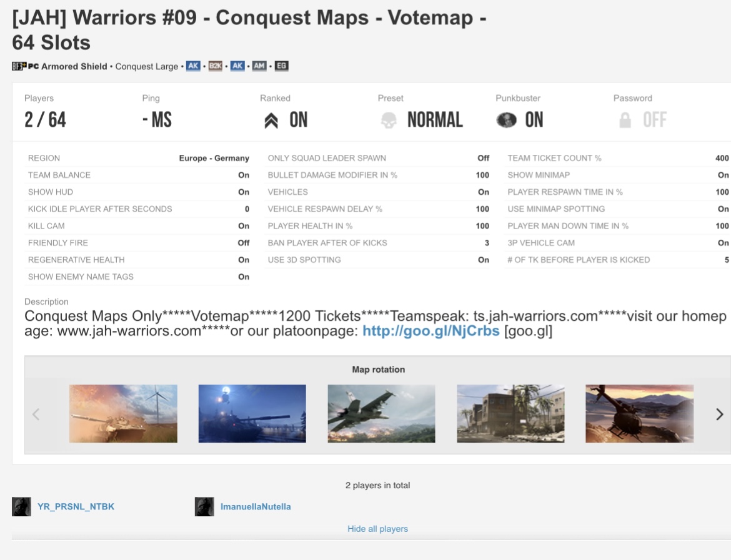This screenshot has height=560, width=731.
Task: Click BAN PLAYER AFTER OF KICKS row
Action: pyautogui.click(x=378, y=243)
